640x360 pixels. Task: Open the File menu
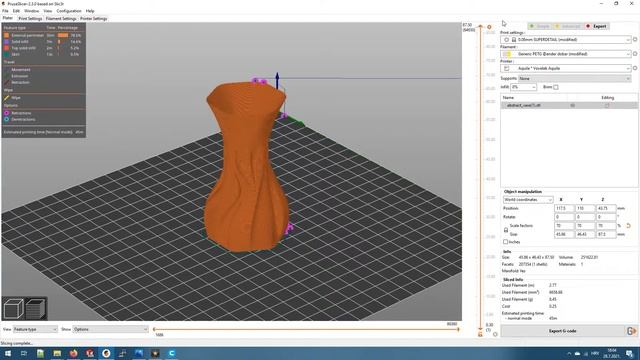tap(5, 11)
